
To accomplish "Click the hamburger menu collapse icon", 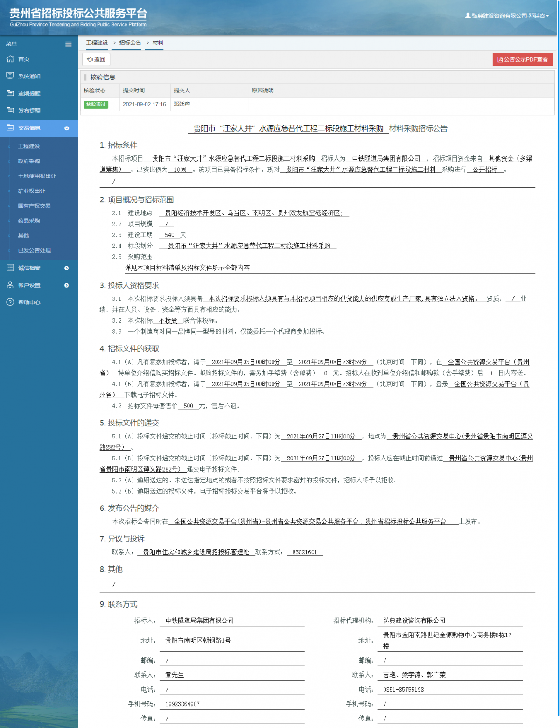I will tap(68, 43).
